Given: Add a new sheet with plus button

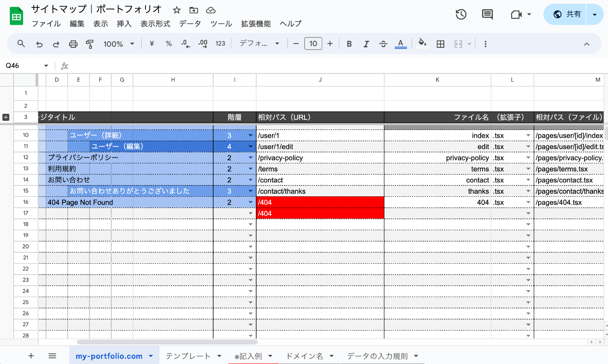Looking at the screenshot, I should pos(31,356).
